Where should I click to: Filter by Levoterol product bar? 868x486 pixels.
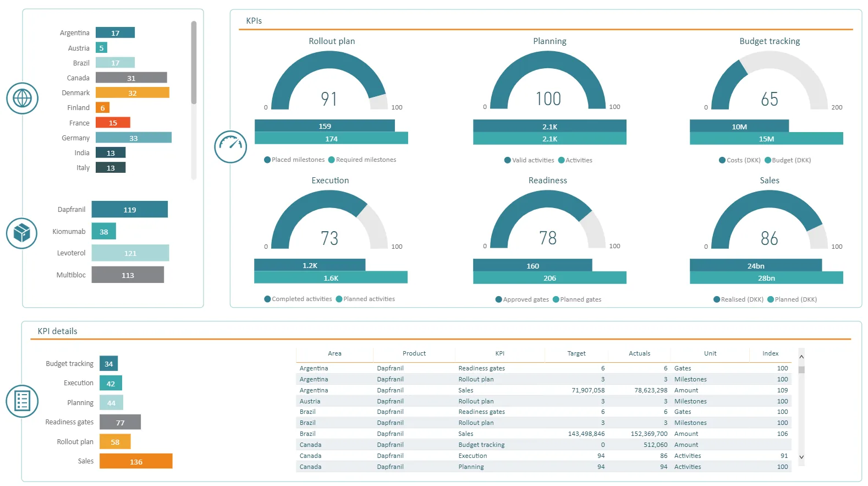[x=130, y=253]
